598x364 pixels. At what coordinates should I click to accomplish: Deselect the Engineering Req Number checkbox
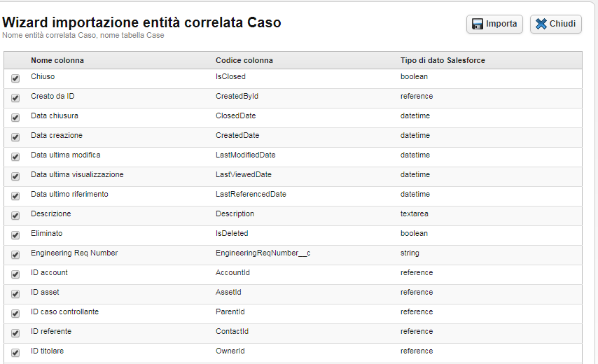pos(15,255)
